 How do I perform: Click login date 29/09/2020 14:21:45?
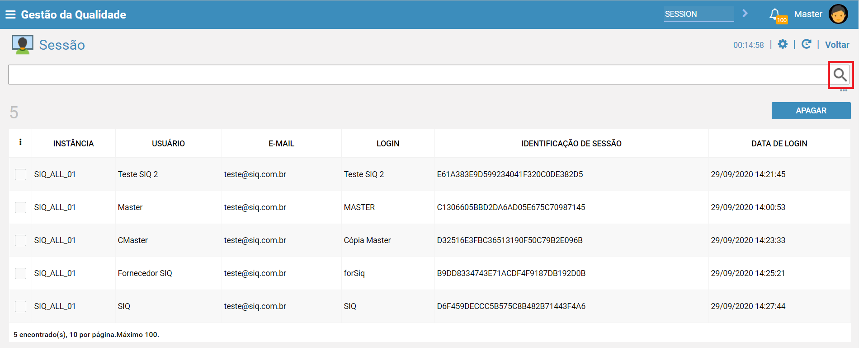(748, 174)
